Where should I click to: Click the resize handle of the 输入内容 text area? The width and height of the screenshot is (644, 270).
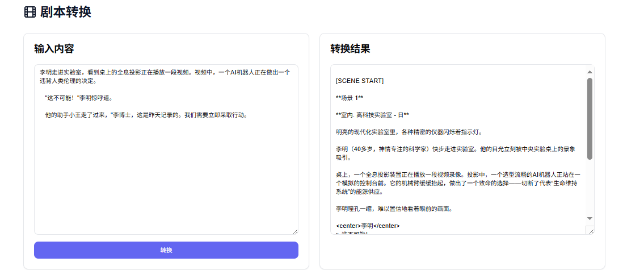pos(295,231)
